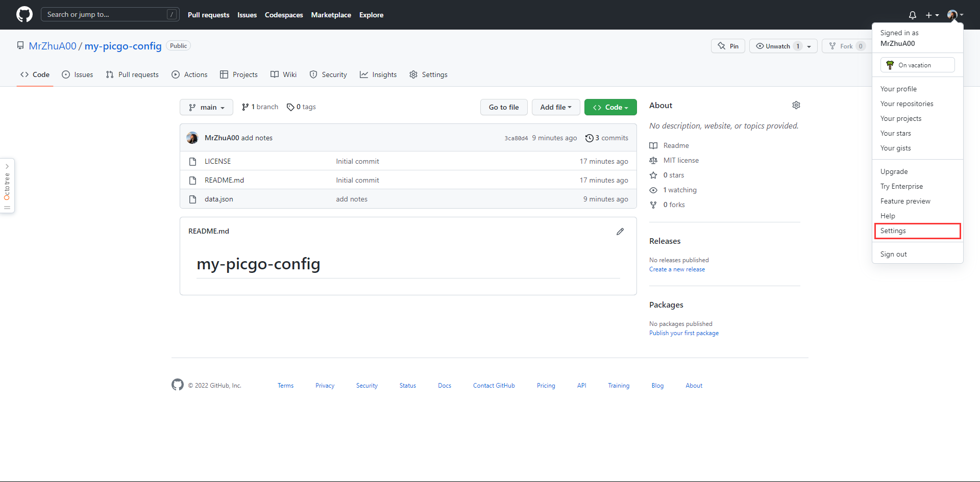Choose Your repositories from user menu
This screenshot has height=482, width=980.
click(918, 104)
